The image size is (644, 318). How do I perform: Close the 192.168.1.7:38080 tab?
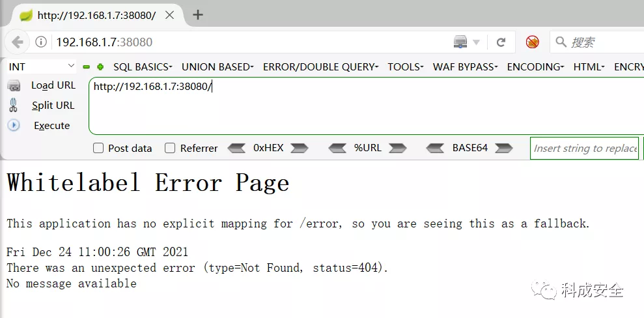pos(169,16)
